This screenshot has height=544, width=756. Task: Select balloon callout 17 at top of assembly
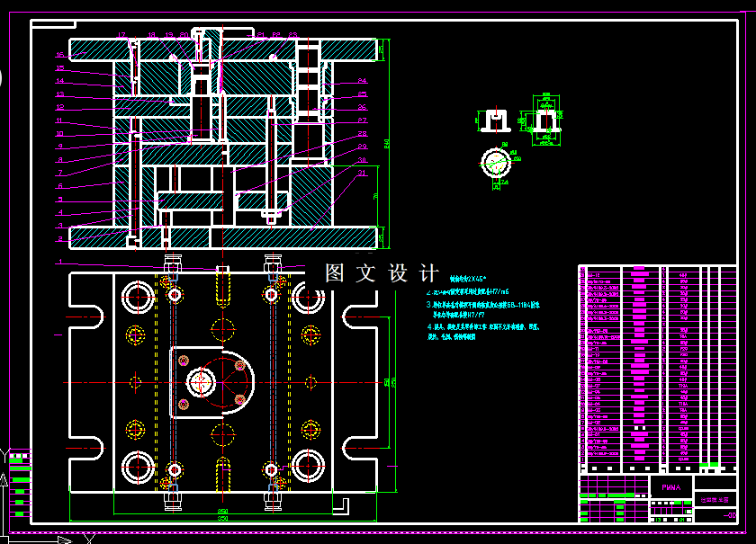pos(122,34)
